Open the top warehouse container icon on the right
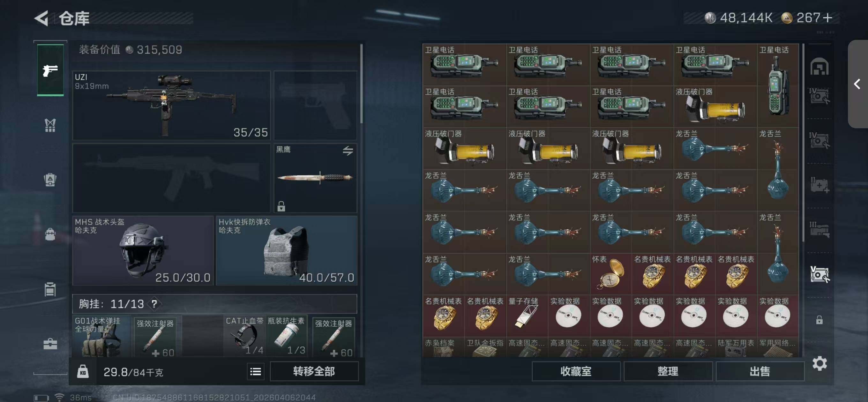The height and width of the screenshot is (402, 868). pyautogui.click(x=819, y=66)
